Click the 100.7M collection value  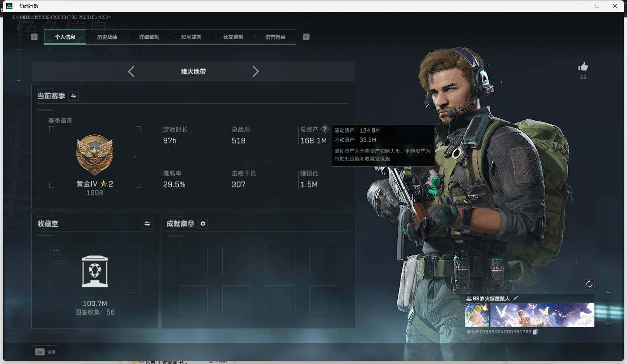coord(95,304)
